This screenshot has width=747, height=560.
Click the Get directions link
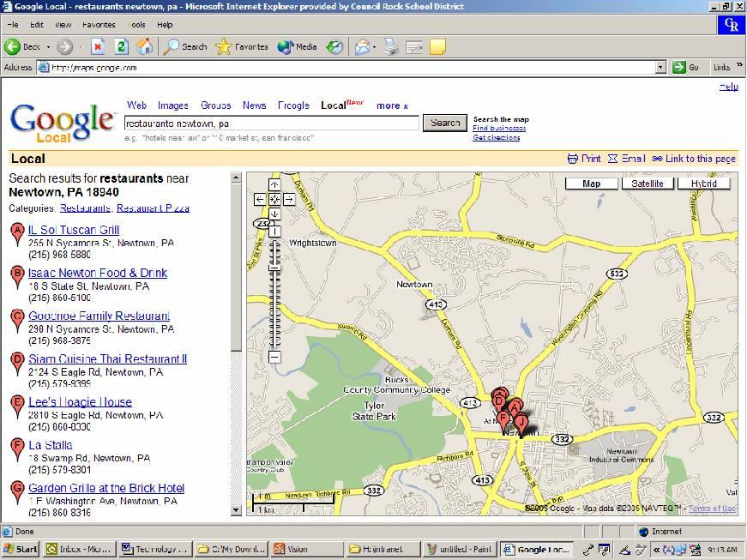(497, 137)
